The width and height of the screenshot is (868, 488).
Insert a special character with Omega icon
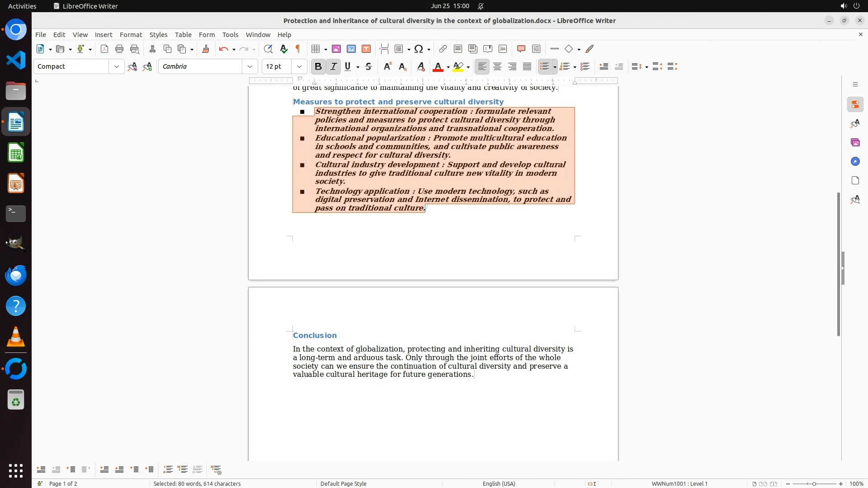419,49
